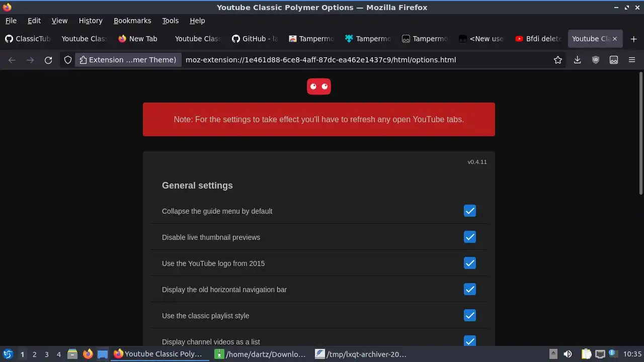Screen dimensions: 644x362
Task: Toggle Display the old horizontal navigation bar
Action: 470,289
